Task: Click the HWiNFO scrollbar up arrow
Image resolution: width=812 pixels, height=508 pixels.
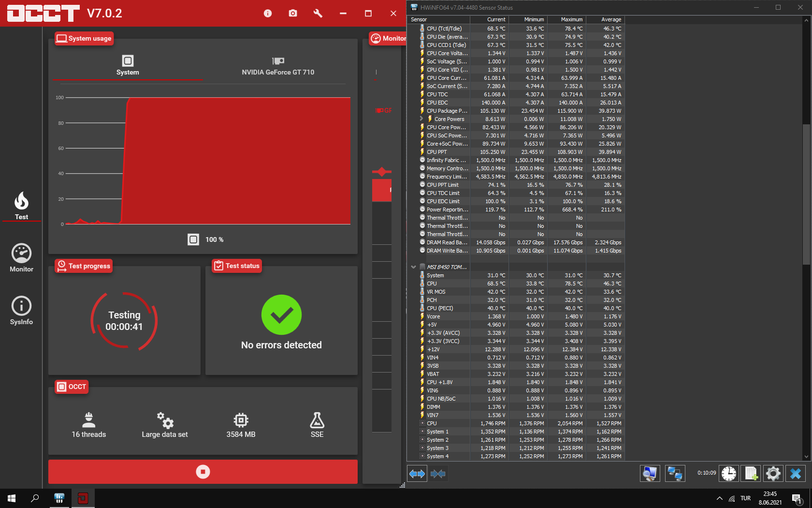Action: pyautogui.click(x=806, y=20)
